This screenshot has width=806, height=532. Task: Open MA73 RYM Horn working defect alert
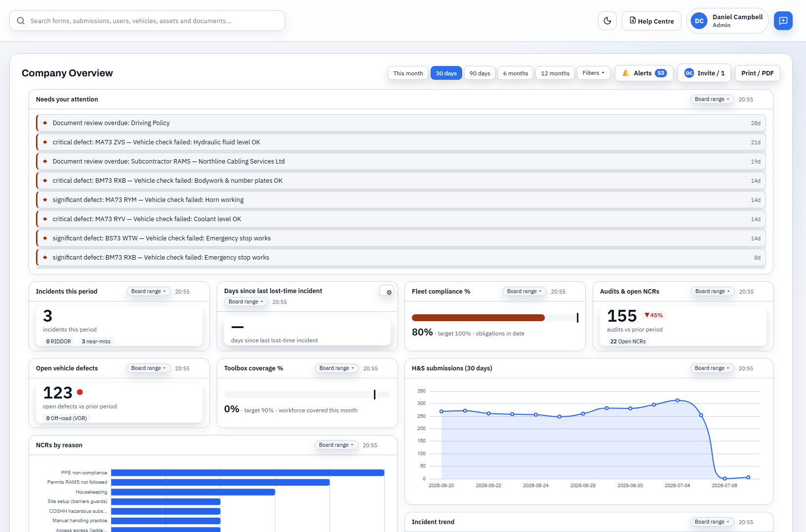401,199
